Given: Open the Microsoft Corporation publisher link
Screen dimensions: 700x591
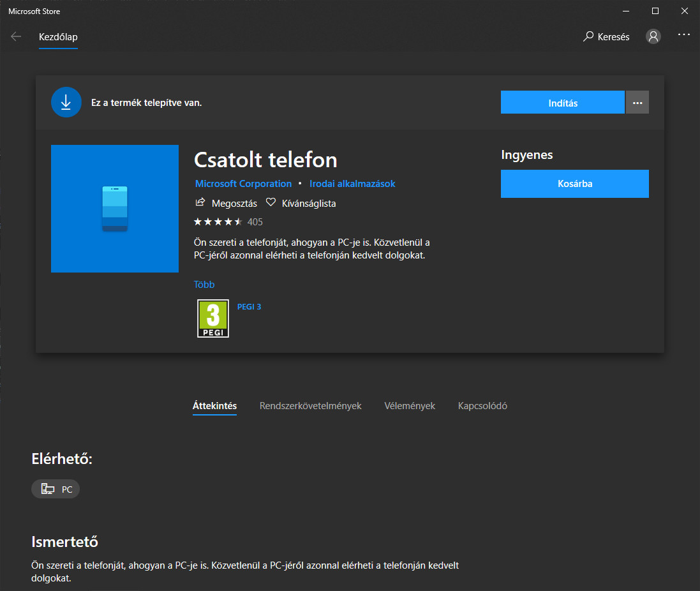Looking at the screenshot, I should (x=243, y=183).
